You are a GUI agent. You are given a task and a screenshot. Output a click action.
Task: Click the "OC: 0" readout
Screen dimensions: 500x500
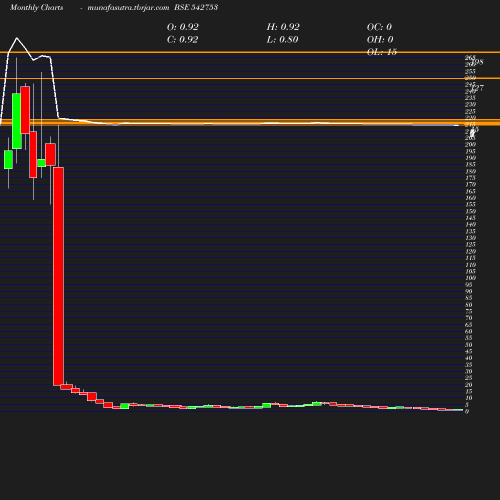[x=379, y=27]
